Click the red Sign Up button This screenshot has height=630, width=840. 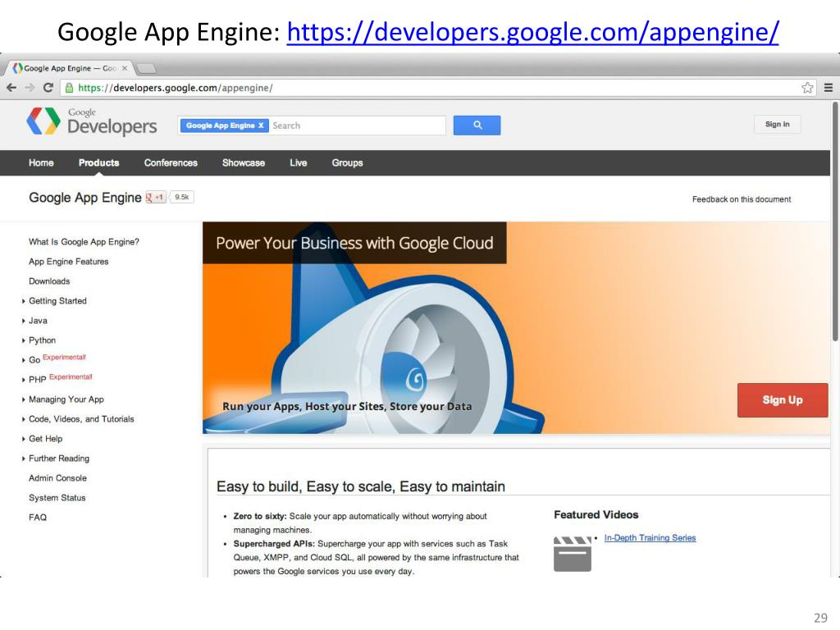[783, 400]
